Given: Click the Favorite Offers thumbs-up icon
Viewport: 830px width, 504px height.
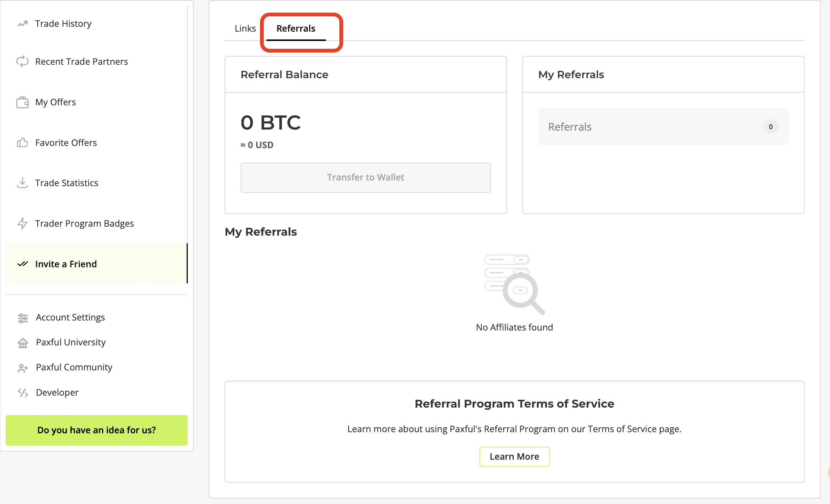Looking at the screenshot, I should coord(22,143).
